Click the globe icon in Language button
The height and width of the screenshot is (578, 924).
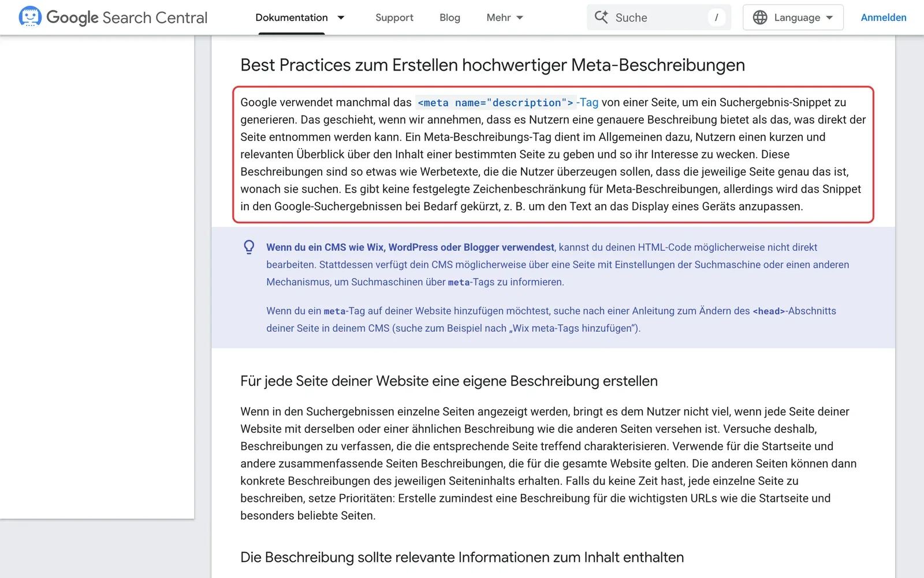(x=760, y=17)
